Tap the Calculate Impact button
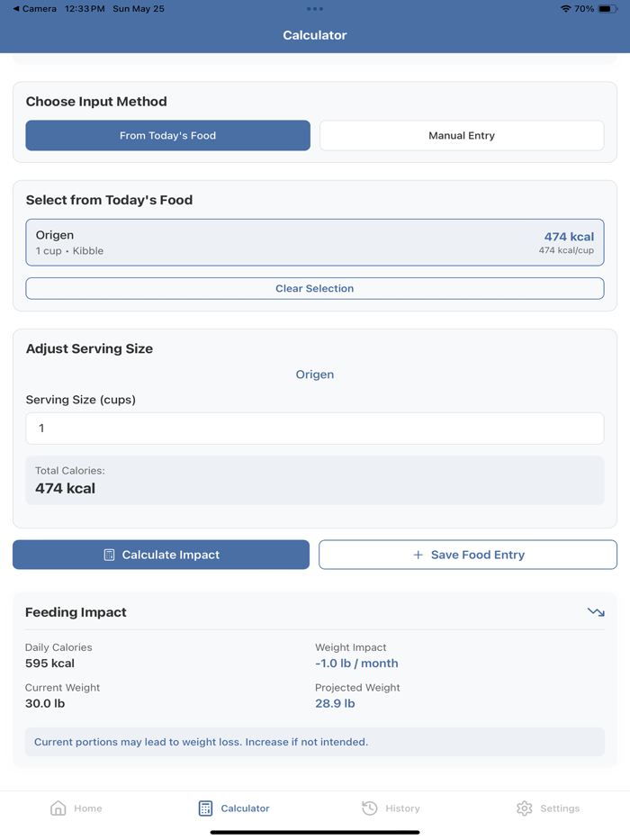The image size is (630, 840). click(x=160, y=555)
